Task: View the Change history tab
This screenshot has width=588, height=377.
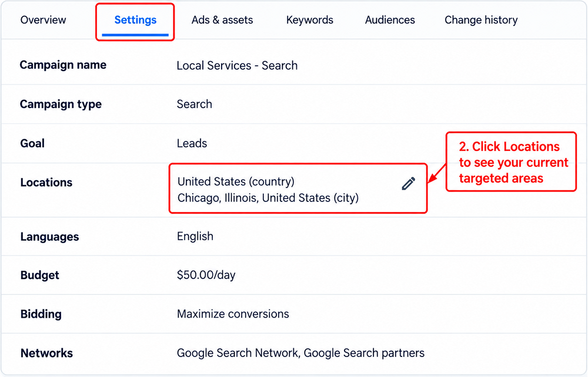Action: (481, 20)
